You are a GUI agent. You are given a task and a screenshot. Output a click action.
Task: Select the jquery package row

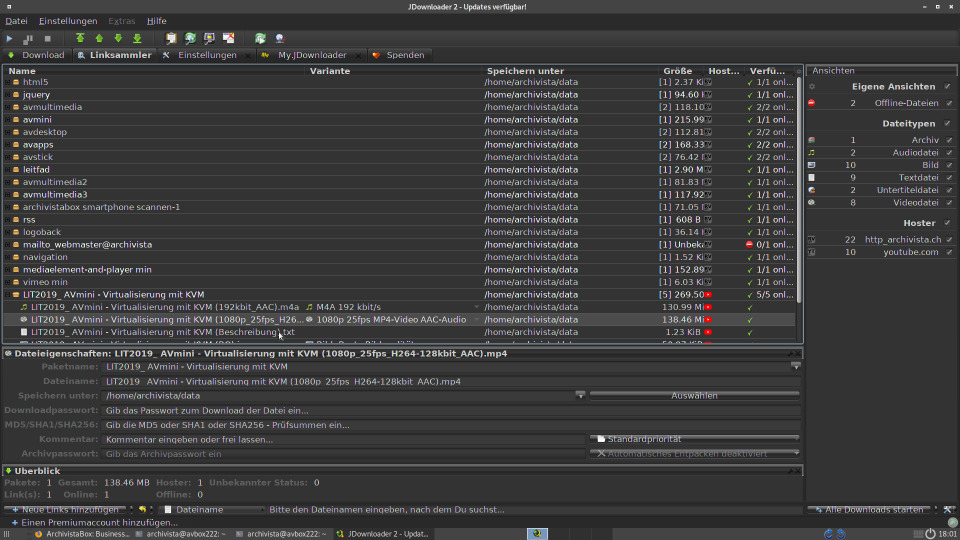tap(401, 95)
